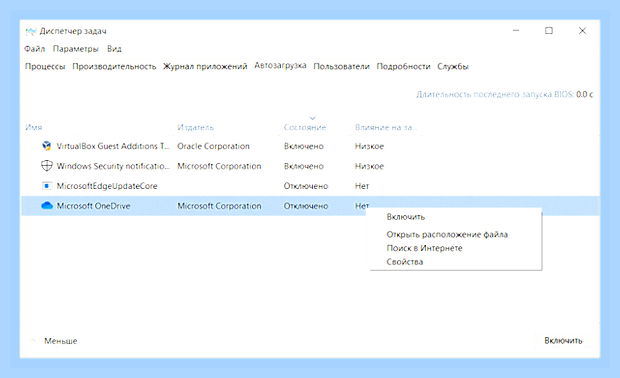The height and width of the screenshot is (378, 620).
Task: Click Microsoft Corporation in the OneDrive row
Action: pos(219,206)
